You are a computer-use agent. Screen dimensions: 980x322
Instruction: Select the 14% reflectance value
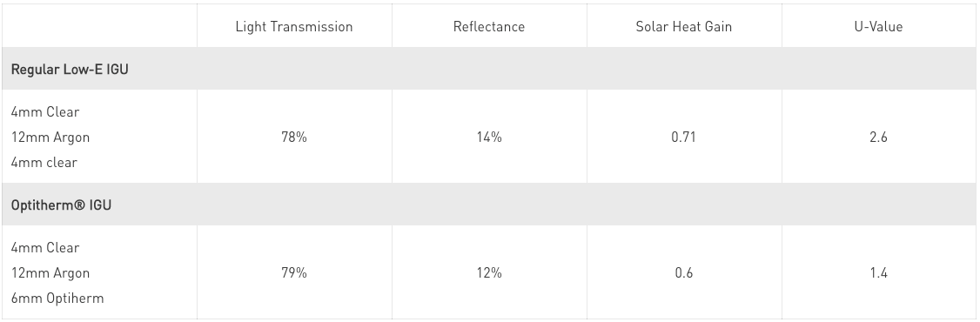489,137
